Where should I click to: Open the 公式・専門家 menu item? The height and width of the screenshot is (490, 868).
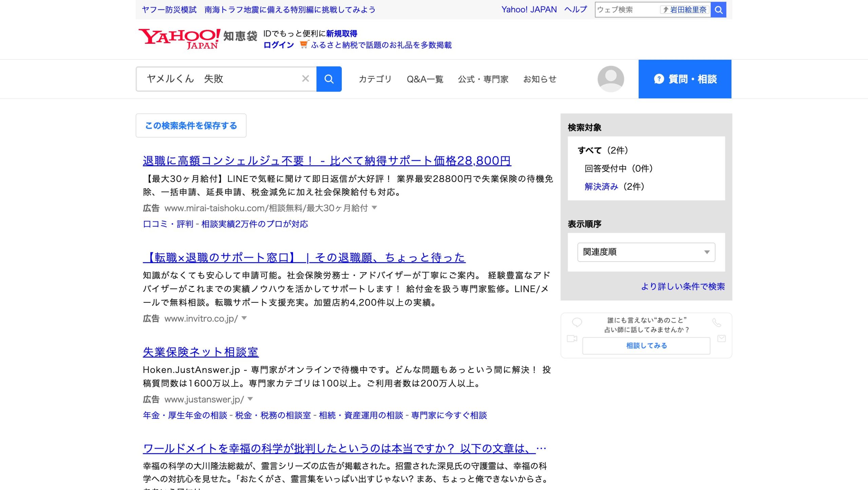[483, 79]
